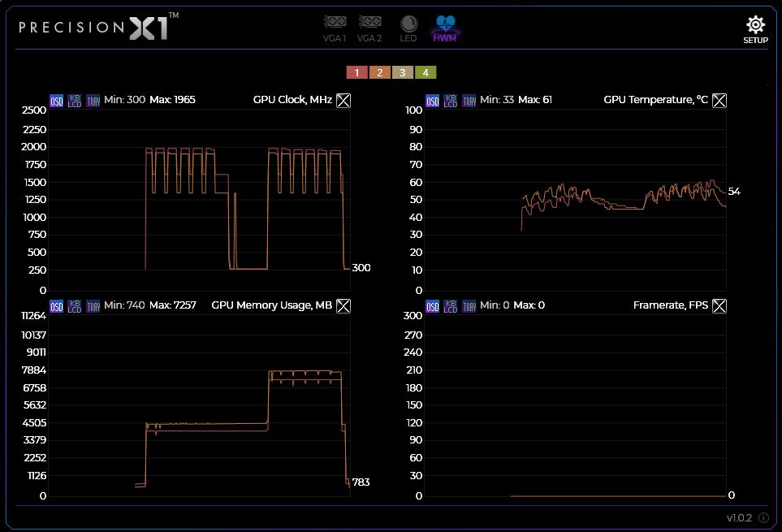Image resolution: width=782 pixels, height=532 pixels.
Task: Switch to the VGA 1 tab
Action: tap(335, 29)
